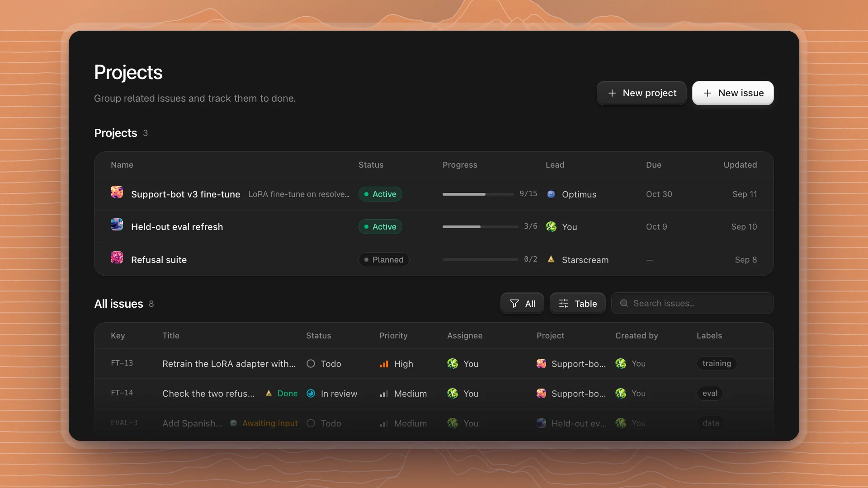Open the 'Refusal suite' project name

click(159, 260)
